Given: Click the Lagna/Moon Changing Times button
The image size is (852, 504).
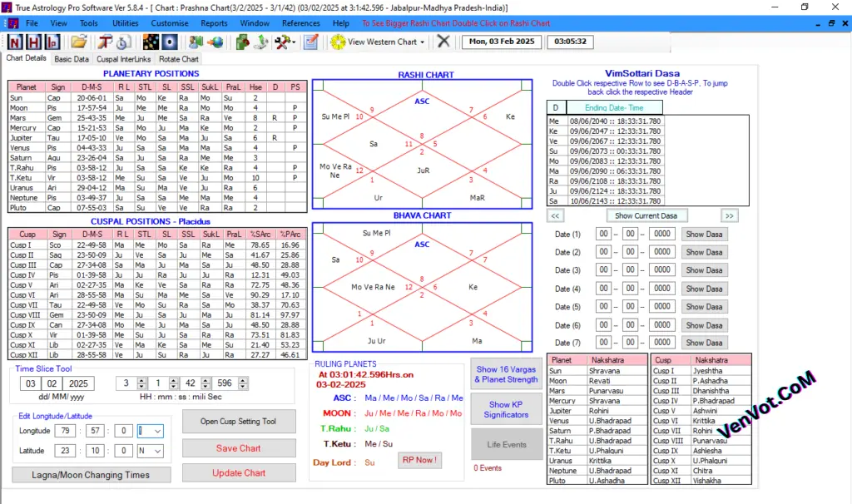Looking at the screenshot, I should tap(91, 475).
